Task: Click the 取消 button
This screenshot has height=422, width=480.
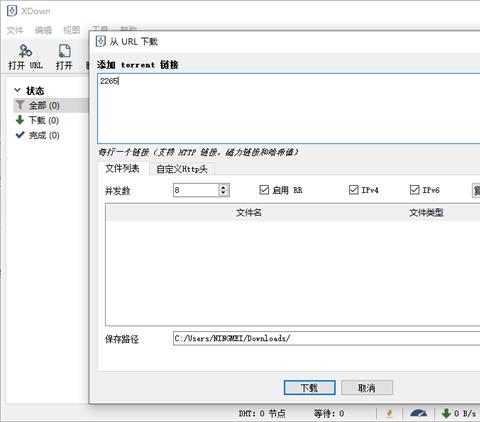Action: (x=367, y=388)
